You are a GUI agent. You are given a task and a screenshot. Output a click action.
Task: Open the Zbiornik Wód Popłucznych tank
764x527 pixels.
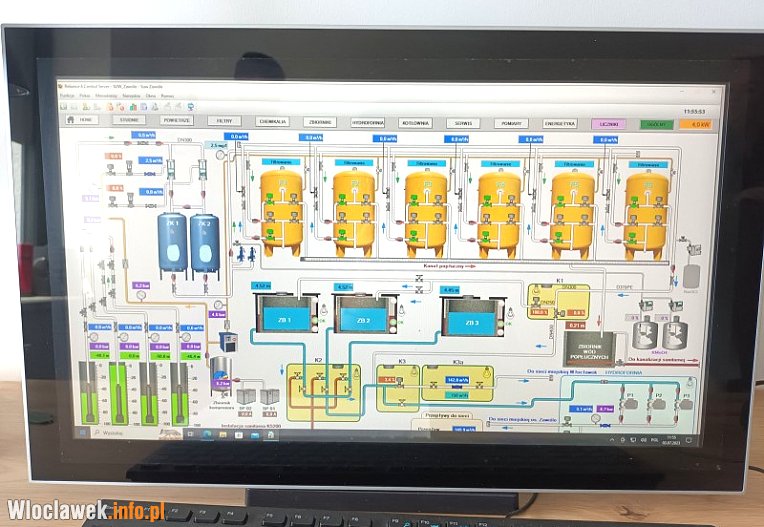589,346
